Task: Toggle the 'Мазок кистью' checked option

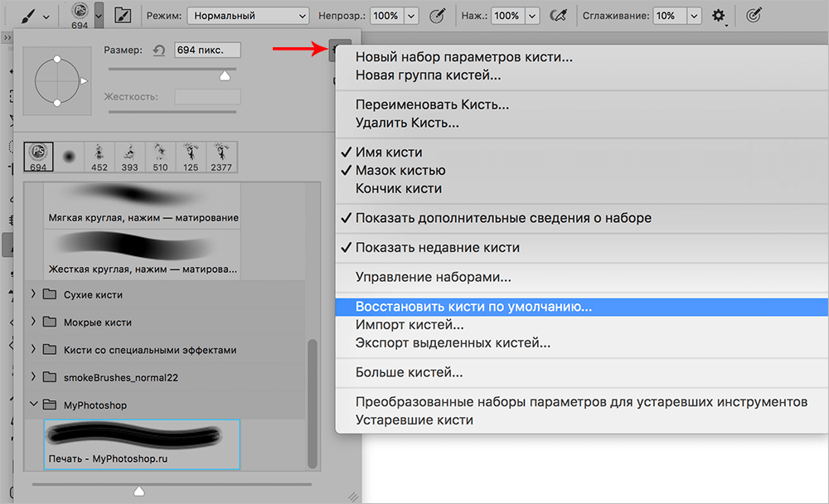Action: click(x=400, y=171)
